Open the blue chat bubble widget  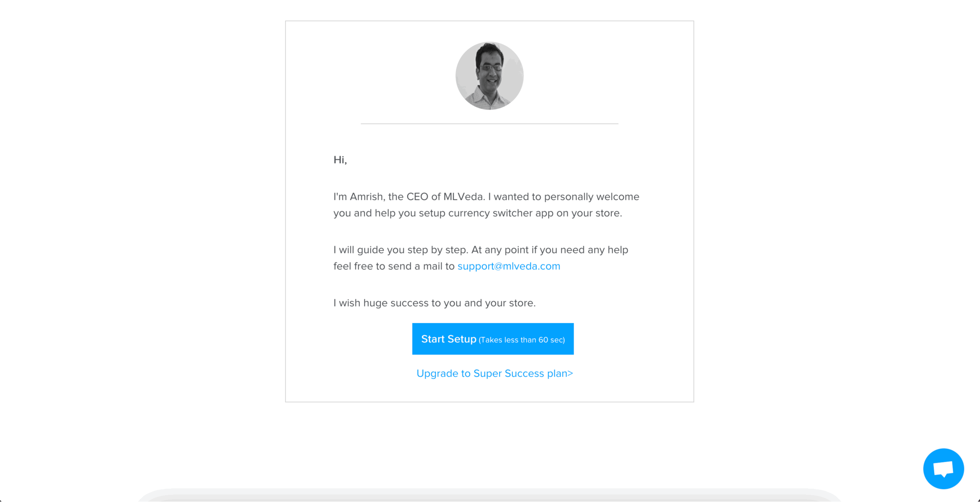943,468
